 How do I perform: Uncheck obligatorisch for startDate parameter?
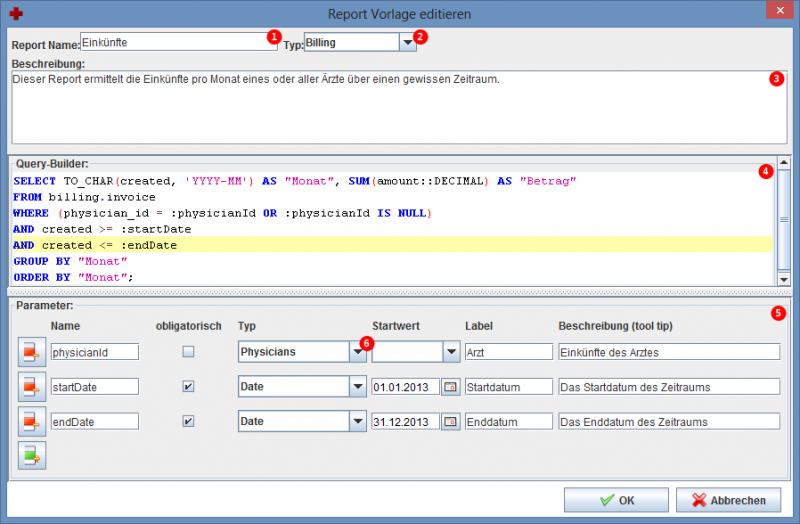pyautogui.click(x=188, y=387)
